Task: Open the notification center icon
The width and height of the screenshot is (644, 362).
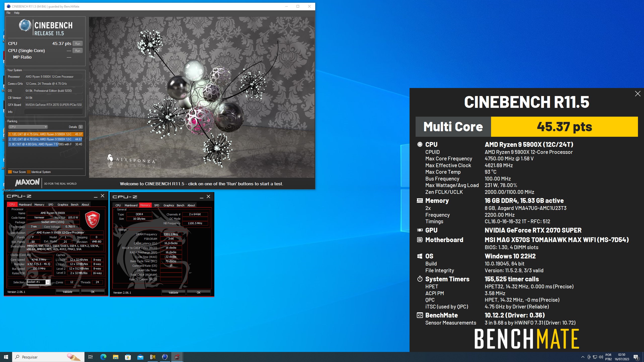Action: pyautogui.click(x=636, y=357)
